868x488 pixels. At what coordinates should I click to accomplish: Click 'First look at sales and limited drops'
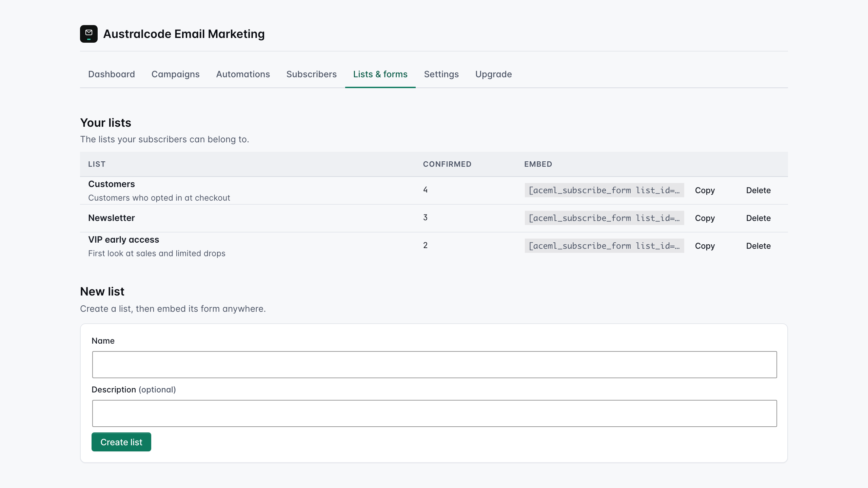click(x=157, y=253)
